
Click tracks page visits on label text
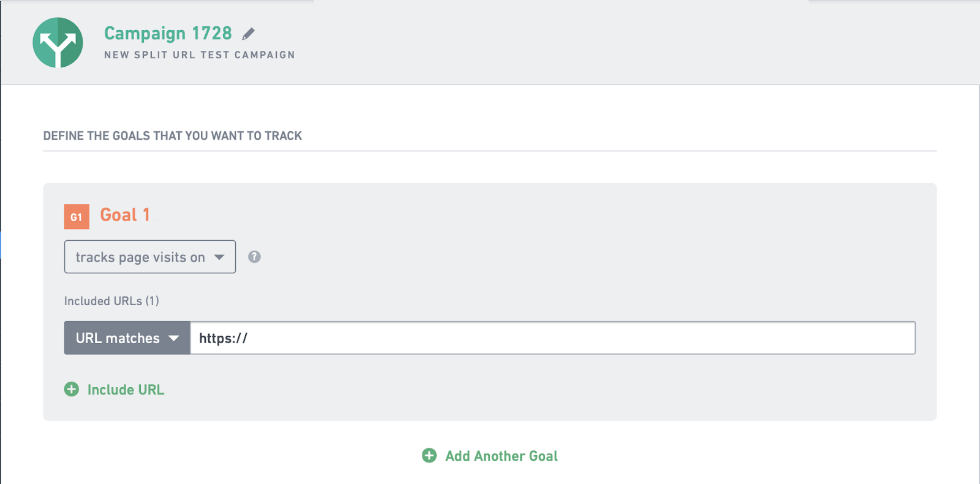140,257
